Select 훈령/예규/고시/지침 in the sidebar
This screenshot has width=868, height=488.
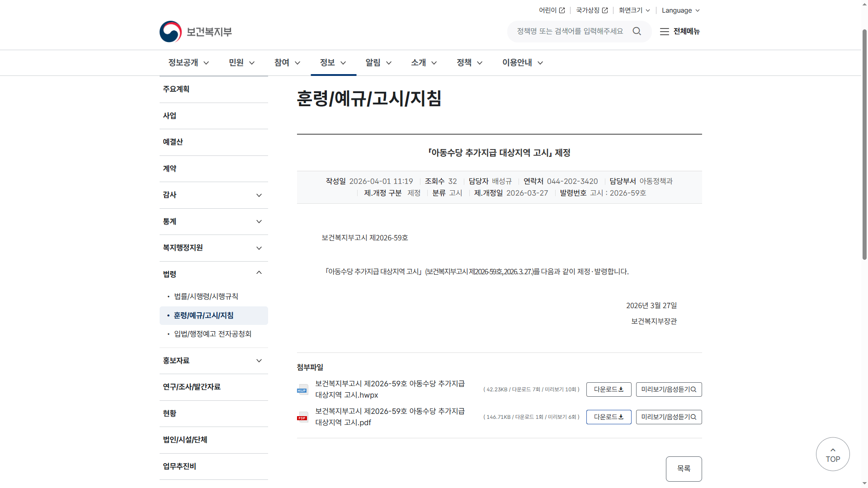[203, 315]
